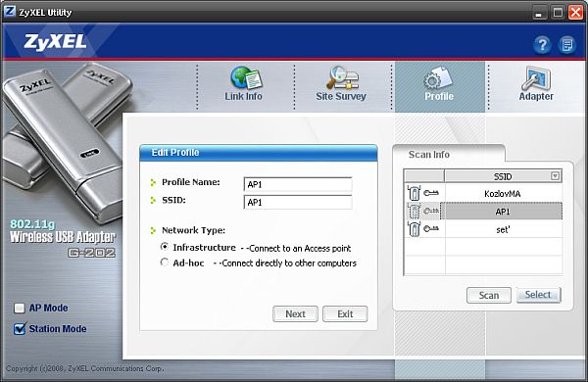The width and height of the screenshot is (588, 382).
Task: Click the Next button
Action: pyautogui.click(x=295, y=313)
